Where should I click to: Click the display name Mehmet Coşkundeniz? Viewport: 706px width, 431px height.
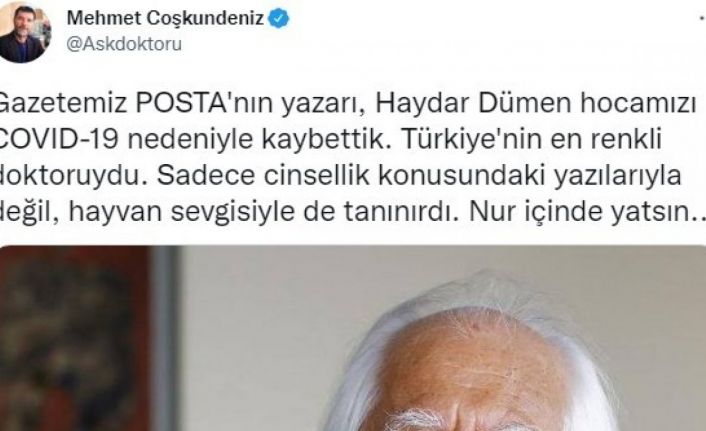coord(165,18)
